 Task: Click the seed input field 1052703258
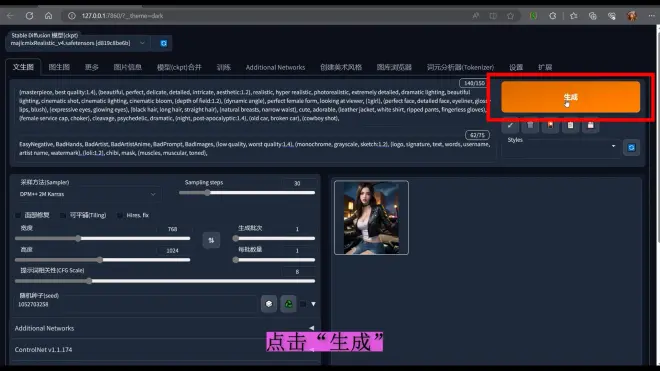click(x=136, y=304)
